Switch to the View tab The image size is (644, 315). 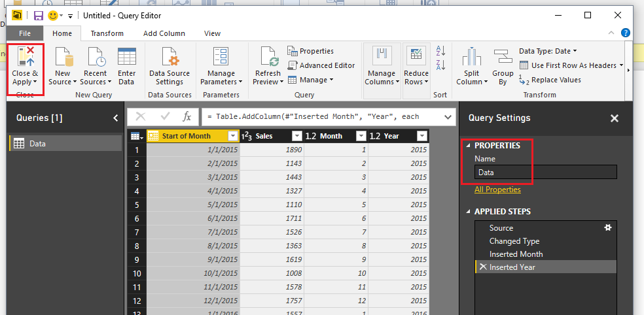[x=212, y=33]
